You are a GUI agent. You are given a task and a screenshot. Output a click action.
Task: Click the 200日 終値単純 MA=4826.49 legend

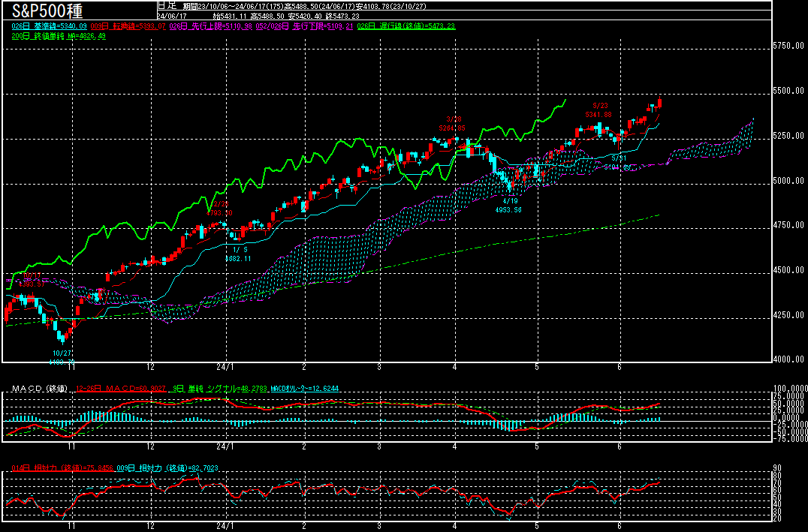pos(59,36)
